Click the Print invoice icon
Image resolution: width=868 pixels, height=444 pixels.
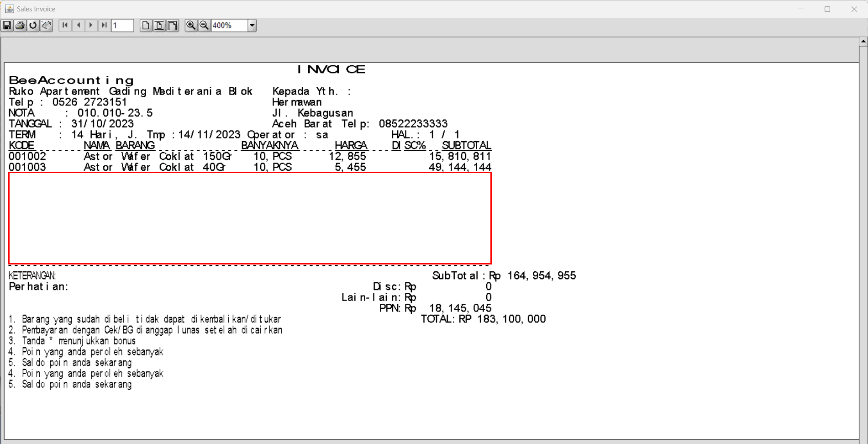point(20,26)
